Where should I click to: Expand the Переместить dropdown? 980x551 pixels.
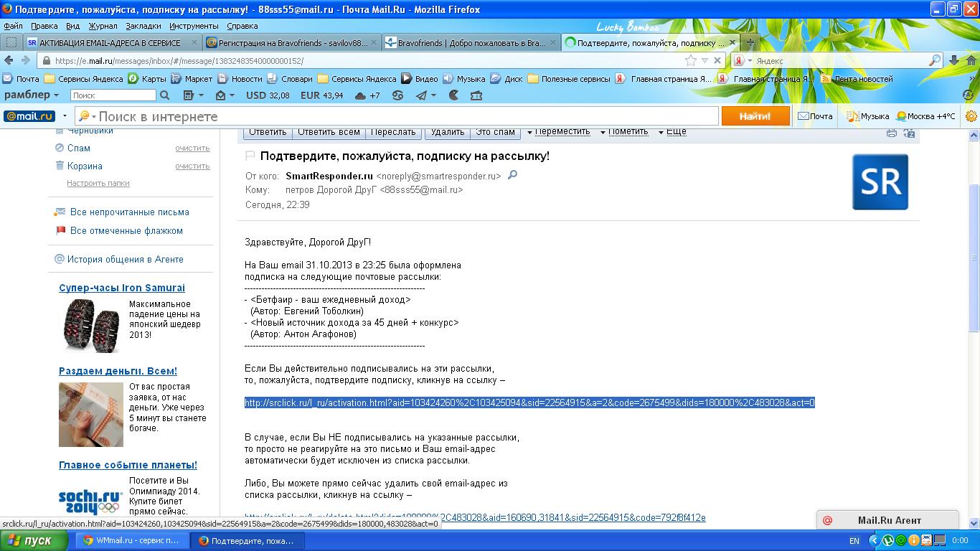(x=558, y=132)
